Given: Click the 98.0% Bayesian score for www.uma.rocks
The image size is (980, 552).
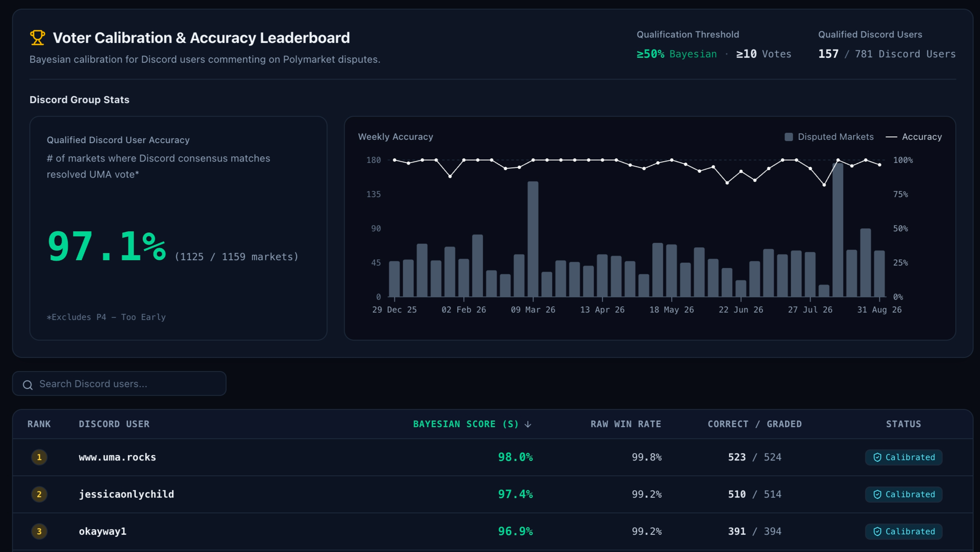Looking at the screenshot, I should 515,457.
